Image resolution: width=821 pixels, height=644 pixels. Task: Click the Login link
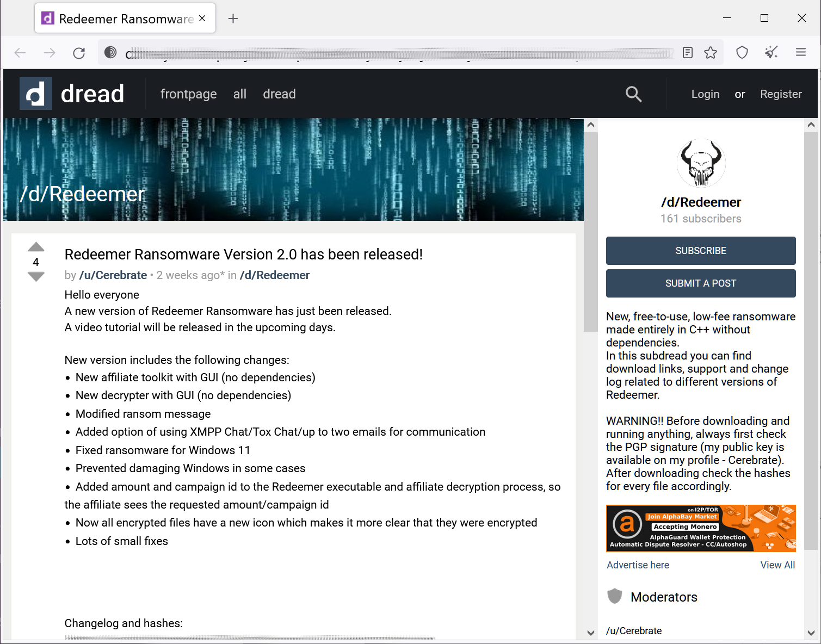pos(705,94)
